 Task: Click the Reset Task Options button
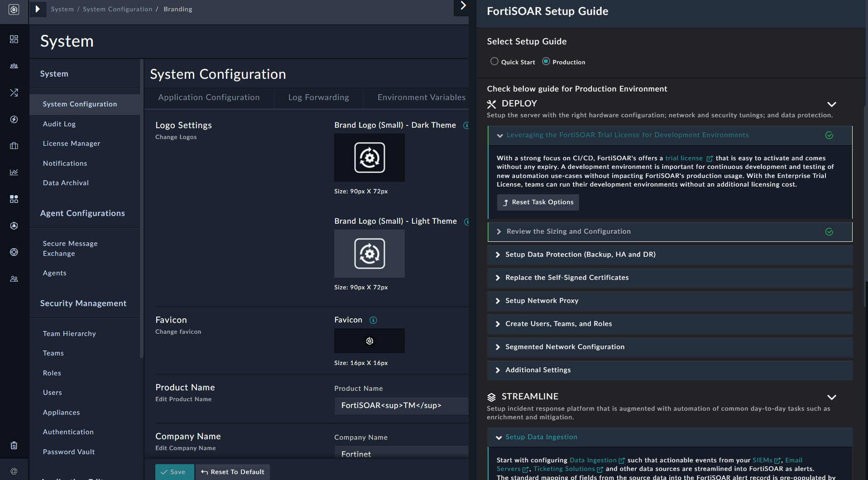pos(537,202)
